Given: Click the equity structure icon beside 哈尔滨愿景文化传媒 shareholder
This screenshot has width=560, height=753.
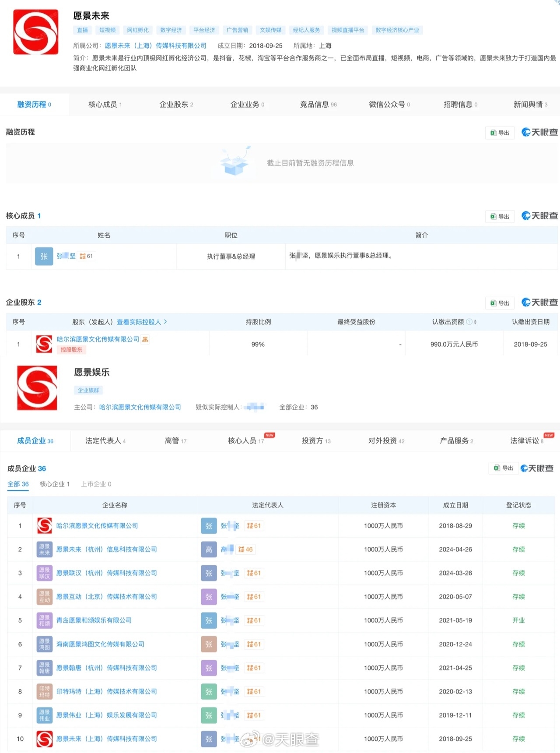Looking at the screenshot, I should click(x=145, y=339).
